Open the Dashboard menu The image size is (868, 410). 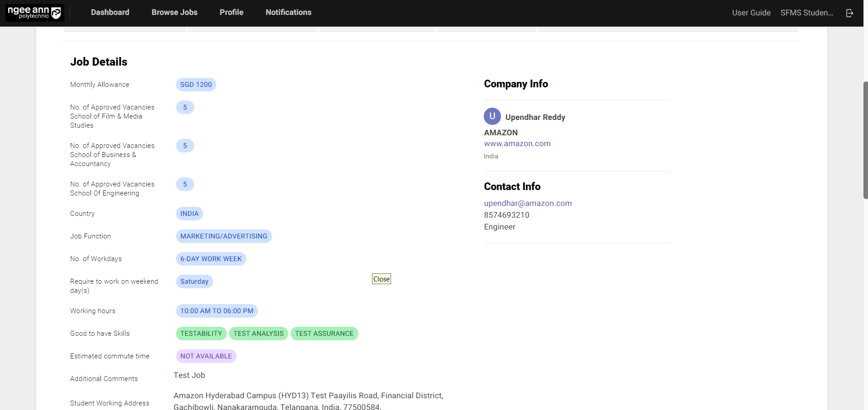click(110, 13)
